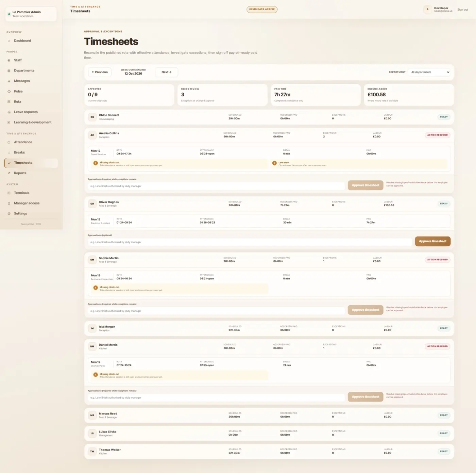
Task: Open Attendance via its clock icon
Action: tap(9, 142)
